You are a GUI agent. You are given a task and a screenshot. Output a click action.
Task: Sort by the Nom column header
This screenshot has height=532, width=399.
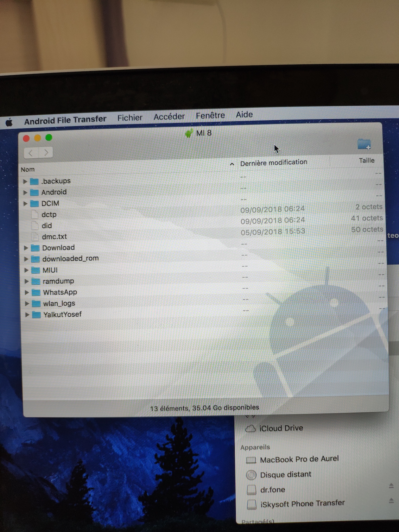(x=27, y=170)
